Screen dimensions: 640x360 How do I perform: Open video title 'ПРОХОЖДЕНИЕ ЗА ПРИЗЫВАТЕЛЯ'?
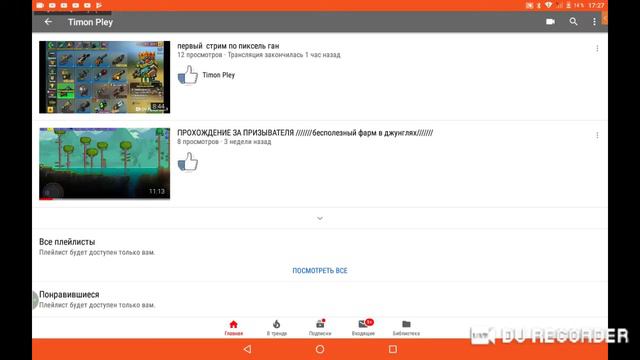point(305,133)
